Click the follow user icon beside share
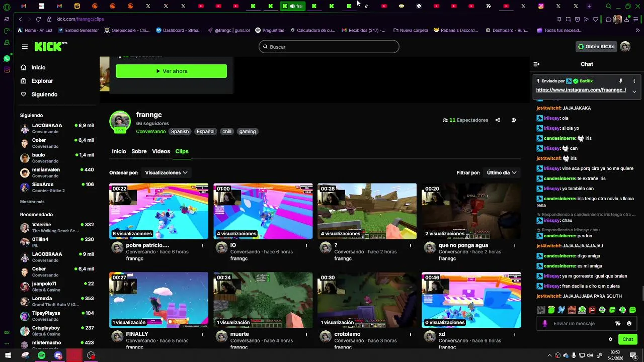 [x=514, y=120]
